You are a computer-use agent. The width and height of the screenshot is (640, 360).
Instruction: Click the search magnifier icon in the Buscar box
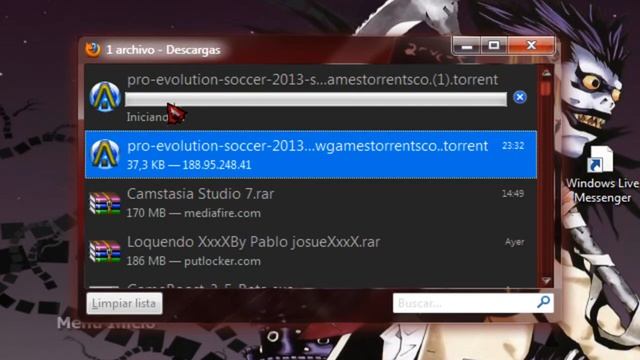coord(543,302)
